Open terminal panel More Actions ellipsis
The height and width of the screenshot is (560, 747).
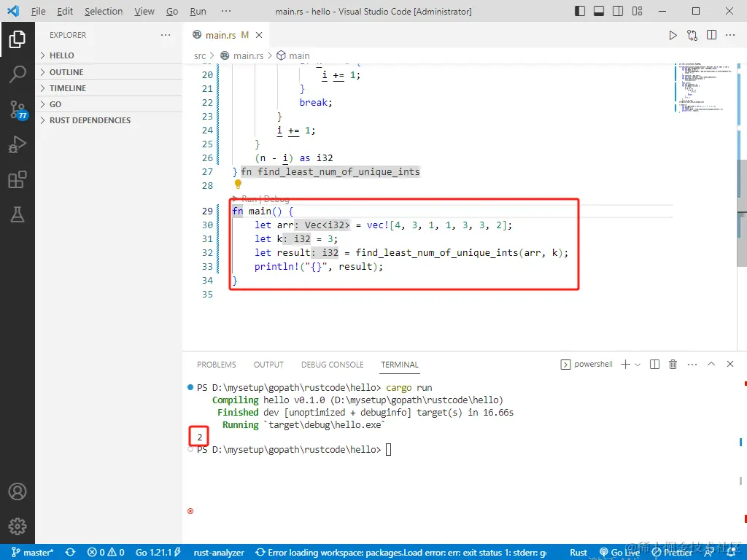pyautogui.click(x=692, y=365)
